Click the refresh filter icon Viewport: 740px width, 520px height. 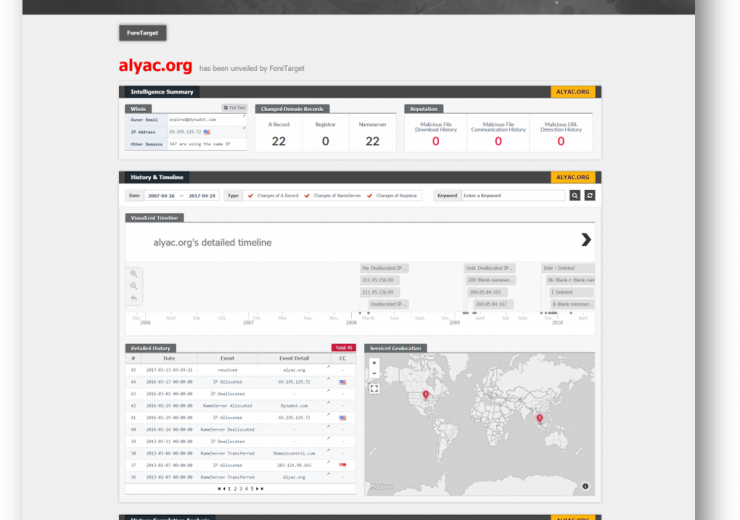[x=589, y=195]
